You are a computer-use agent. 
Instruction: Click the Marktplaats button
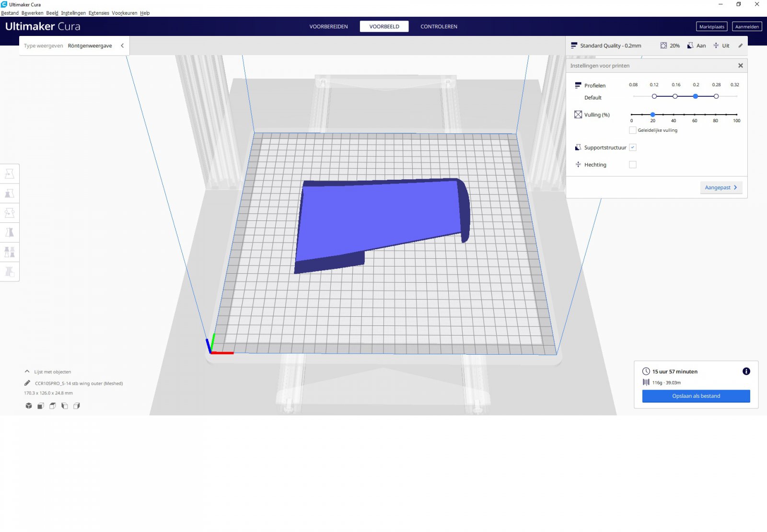point(711,27)
